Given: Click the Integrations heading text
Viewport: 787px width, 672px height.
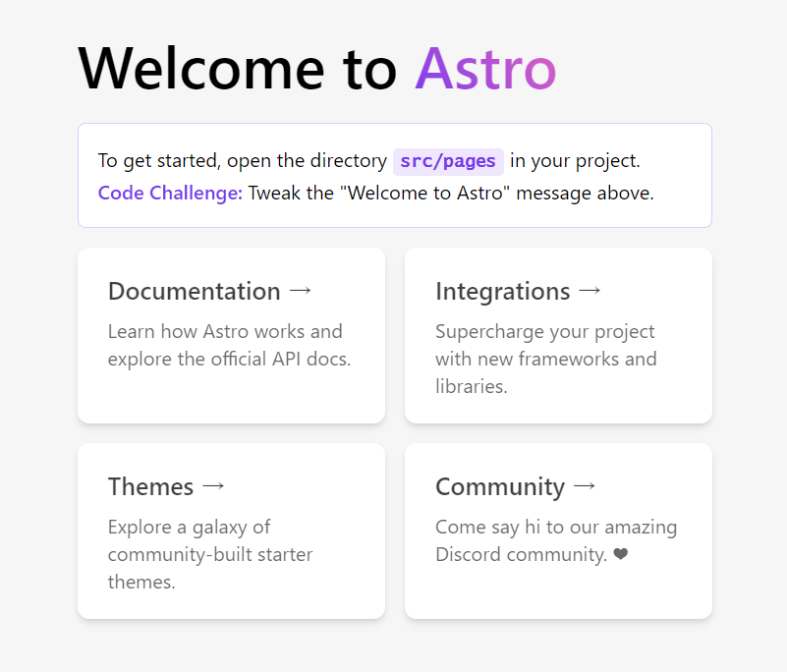Looking at the screenshot, I should click(x=503, y=291).
